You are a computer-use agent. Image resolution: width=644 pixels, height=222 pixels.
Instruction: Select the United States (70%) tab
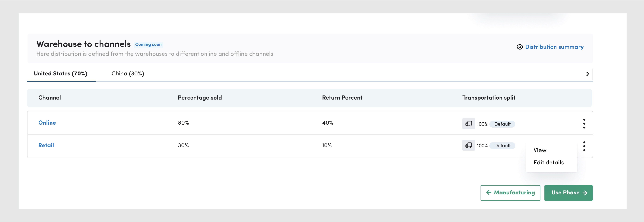point(60,74)
